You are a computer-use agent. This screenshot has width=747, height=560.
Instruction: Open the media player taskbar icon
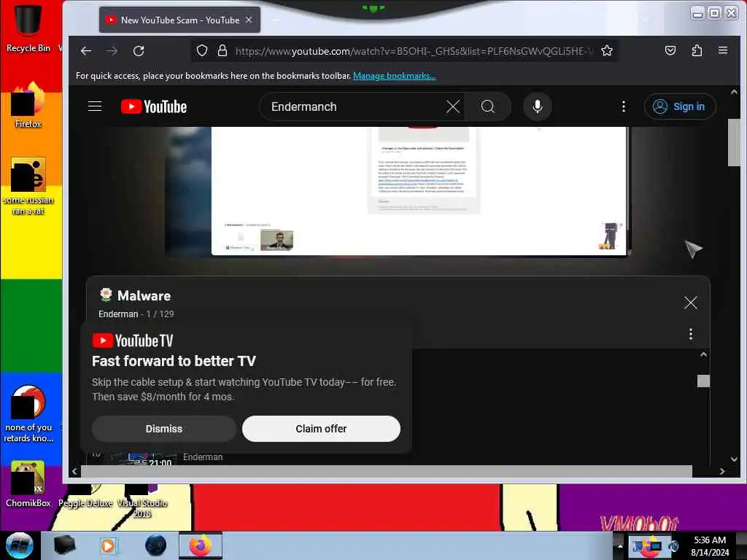tap(108, 545)
